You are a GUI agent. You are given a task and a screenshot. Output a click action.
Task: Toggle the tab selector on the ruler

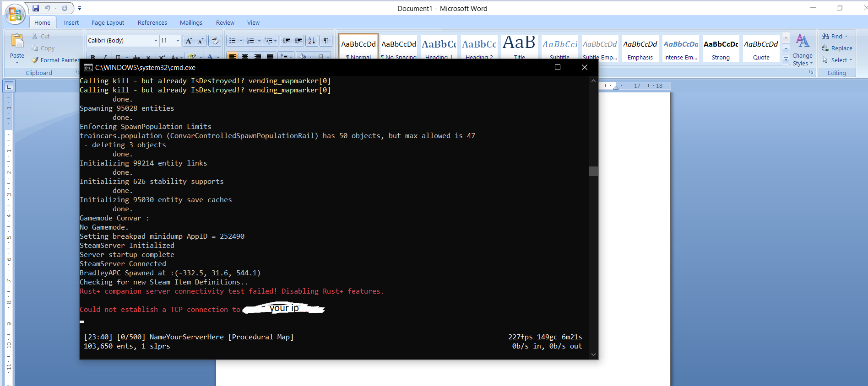[x=9, y=86]
